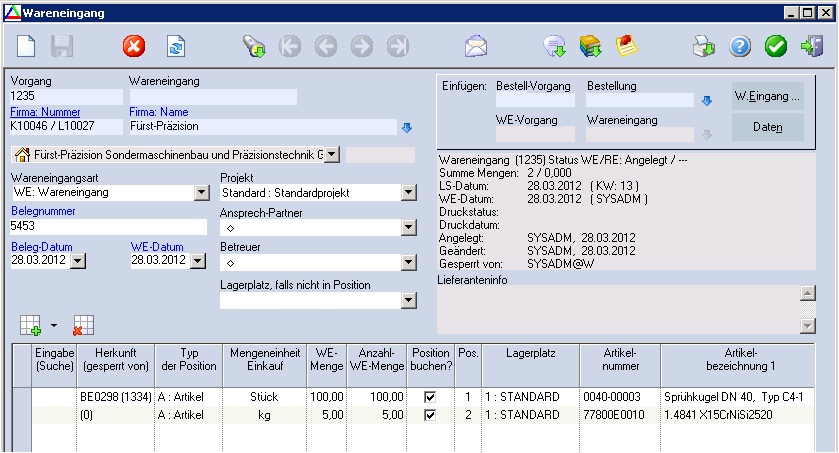Screen dimensions: 839x453
Task: Uncheck 'Position buchen?' for position 2 row
Action: point(430,415)
